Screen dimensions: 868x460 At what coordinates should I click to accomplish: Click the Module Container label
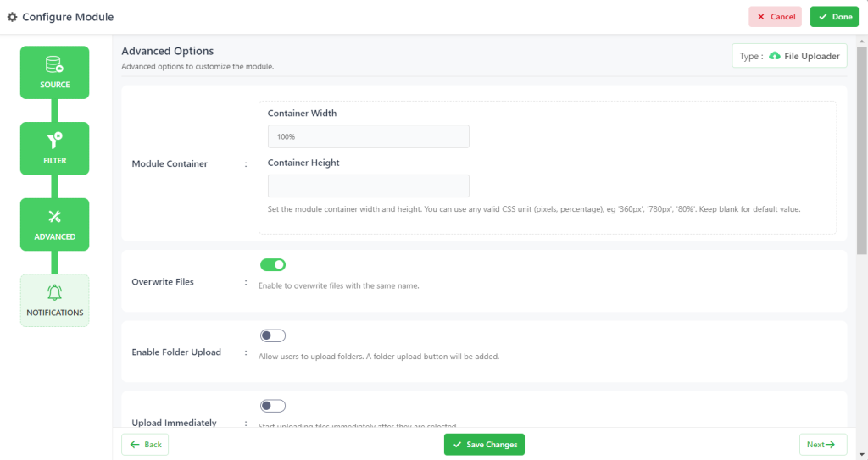click(x=170, y=163)
